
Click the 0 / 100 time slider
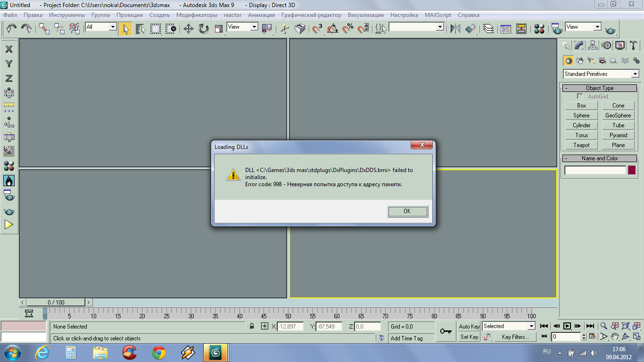tap(56, 302)
